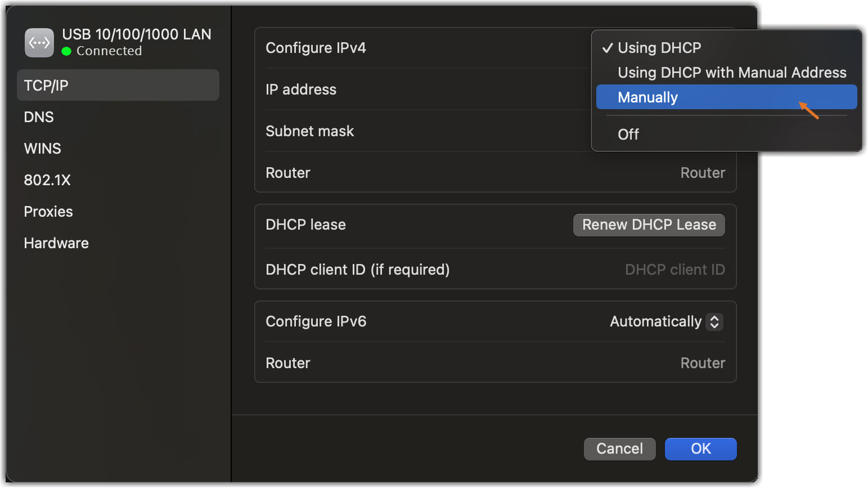Show the Proxies settings
The height and width of the screenshot is (488, 868).
[48, 212]
